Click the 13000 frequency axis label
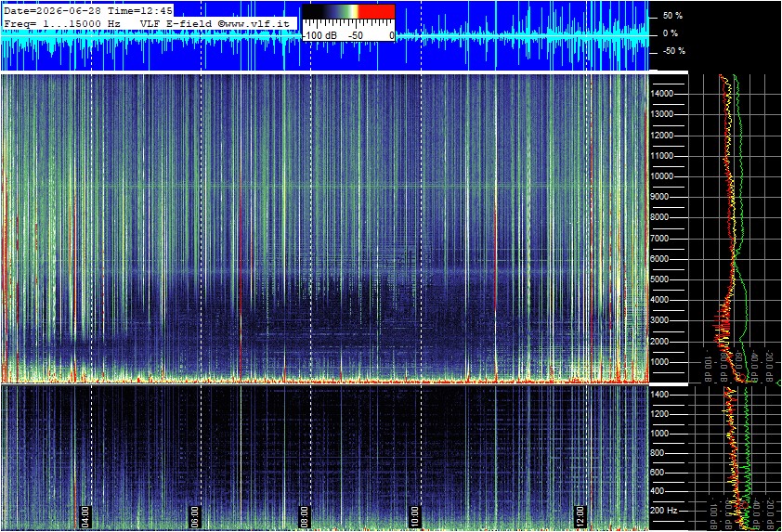This screenshot has width=782, height=532. (662, 114)
